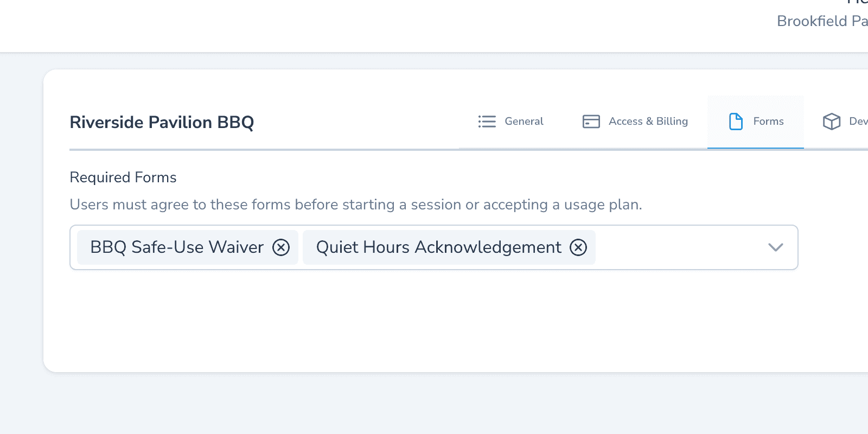Click the BBQ Safe-Use Waiver tag
This screenshot has height=434, width=868.
177,247
